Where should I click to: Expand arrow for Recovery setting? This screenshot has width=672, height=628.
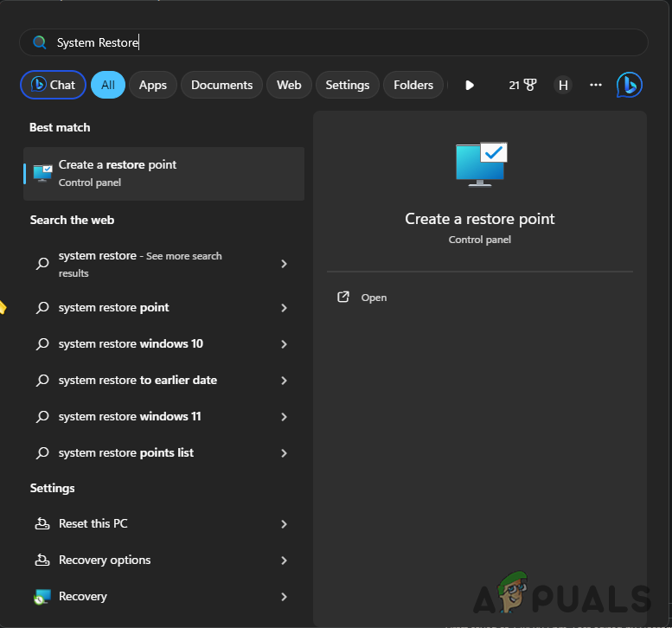(x=284, y=597)
